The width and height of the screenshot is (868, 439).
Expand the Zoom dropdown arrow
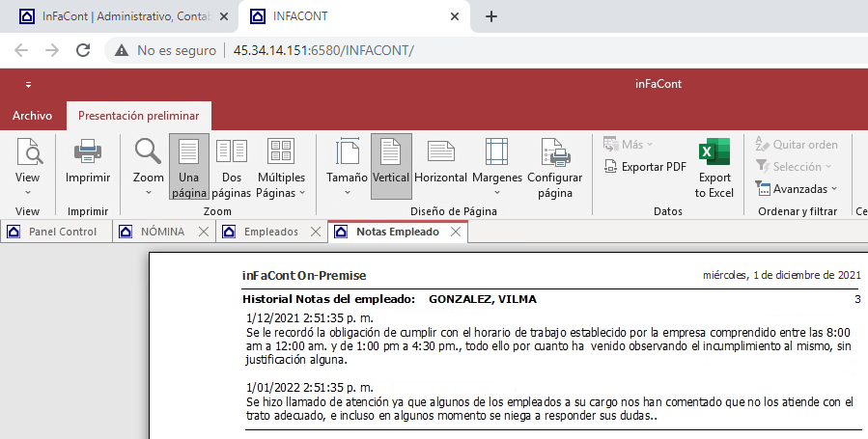pos(149,192)
